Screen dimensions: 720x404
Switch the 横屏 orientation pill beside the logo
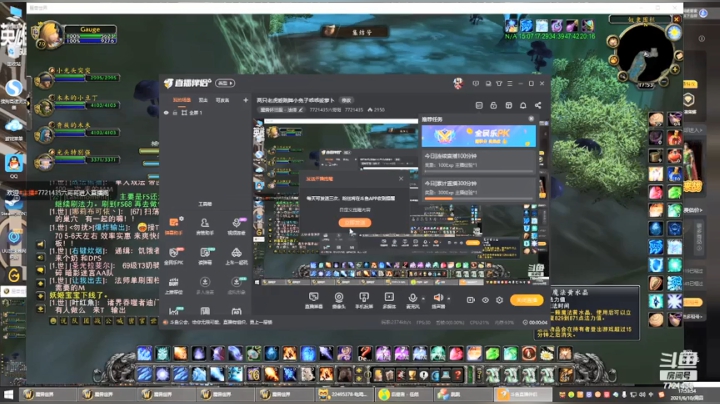(225, 83)
